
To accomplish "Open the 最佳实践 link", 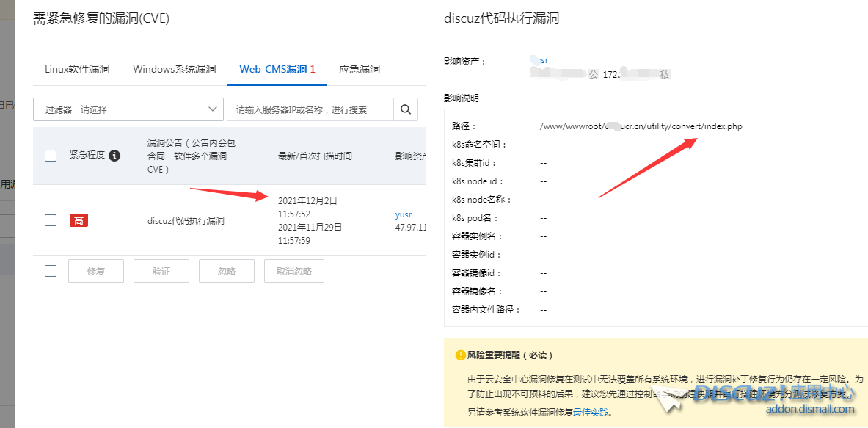I will [x=590, y=413].
